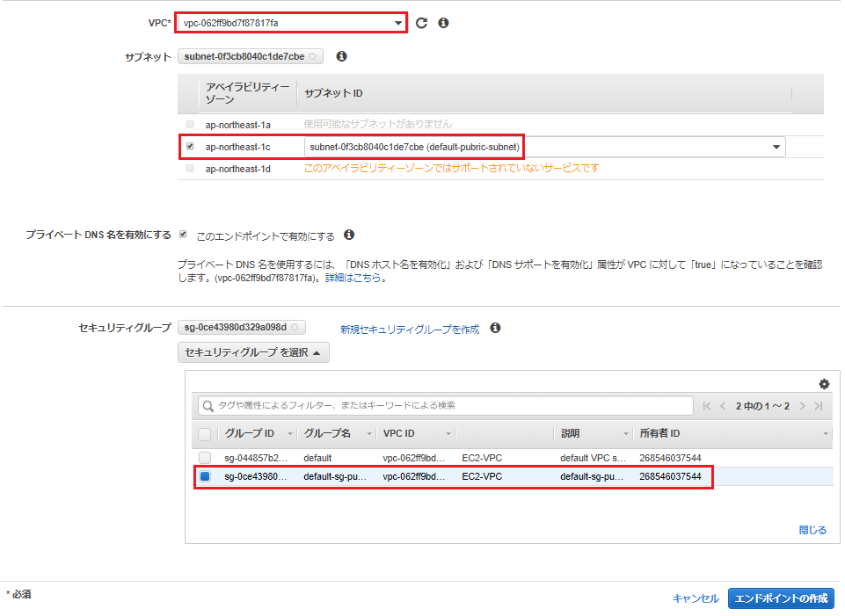Click the subnet-0f3cb8040c1de7cbe tag chip
The width and height of the screenshot is (845, 616).
tap(251, 56)
